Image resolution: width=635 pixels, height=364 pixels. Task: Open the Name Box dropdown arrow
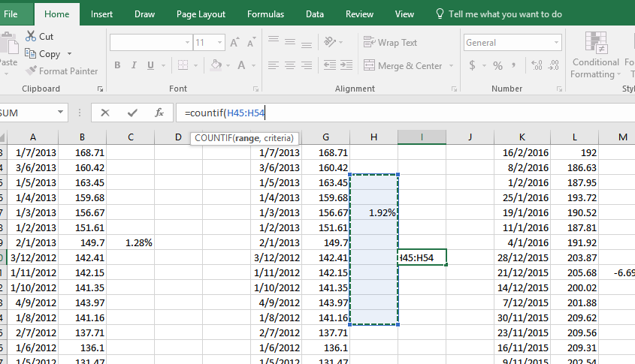coord(60,113)
